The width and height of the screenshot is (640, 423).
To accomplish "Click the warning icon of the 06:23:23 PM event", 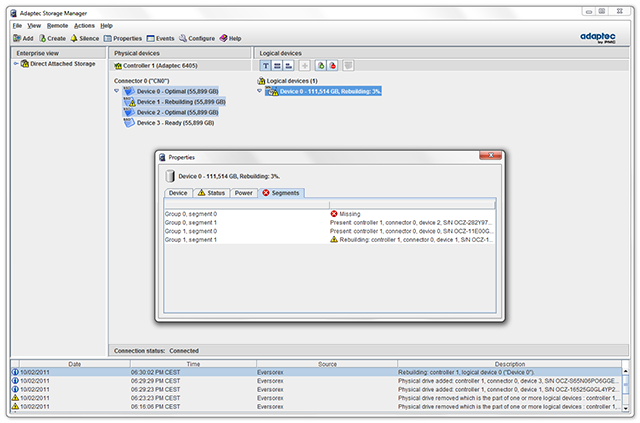I will click(15, 398).
